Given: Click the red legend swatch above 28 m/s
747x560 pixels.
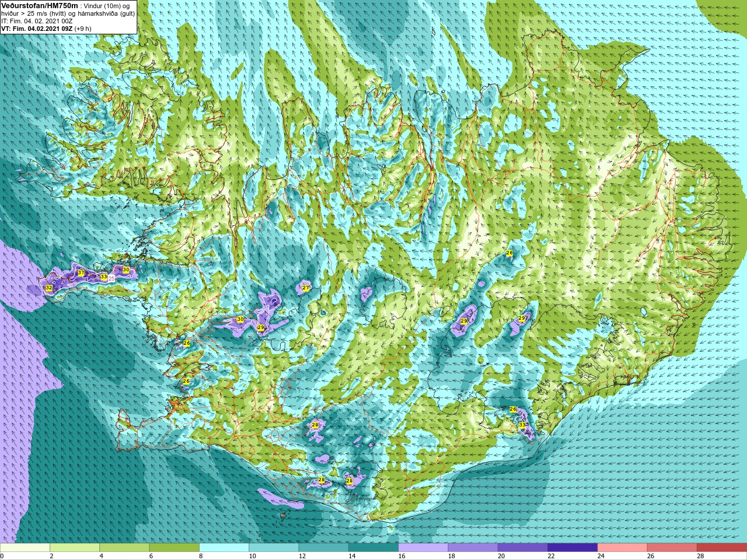Looking at the screenshot, I should tap(722, 548).
